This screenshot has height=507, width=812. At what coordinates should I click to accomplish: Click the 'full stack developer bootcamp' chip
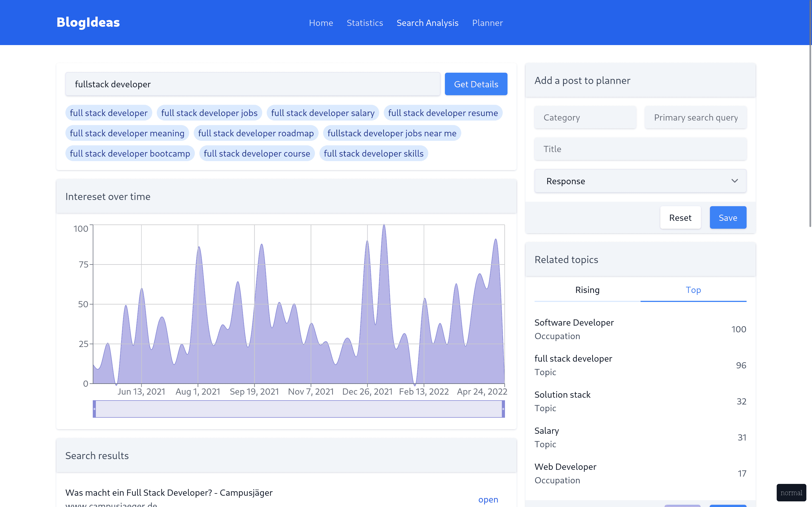click(x=130, y=154)
